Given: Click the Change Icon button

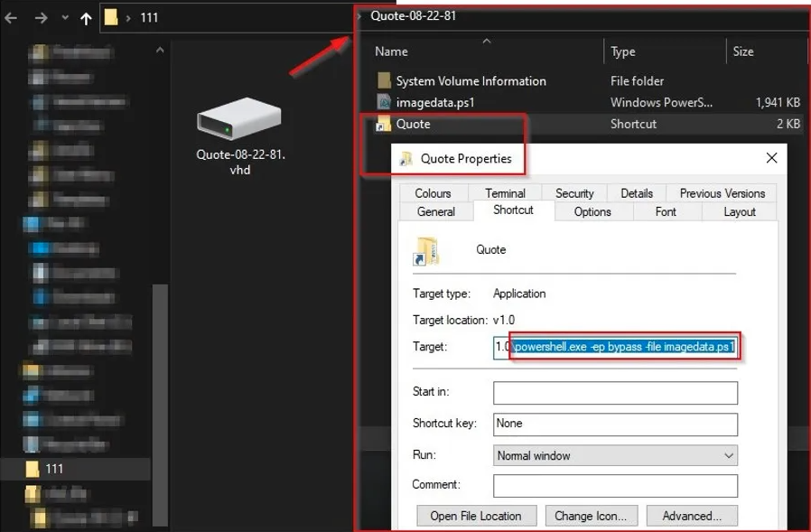Looking at the screenshot, I should [591, 516].
